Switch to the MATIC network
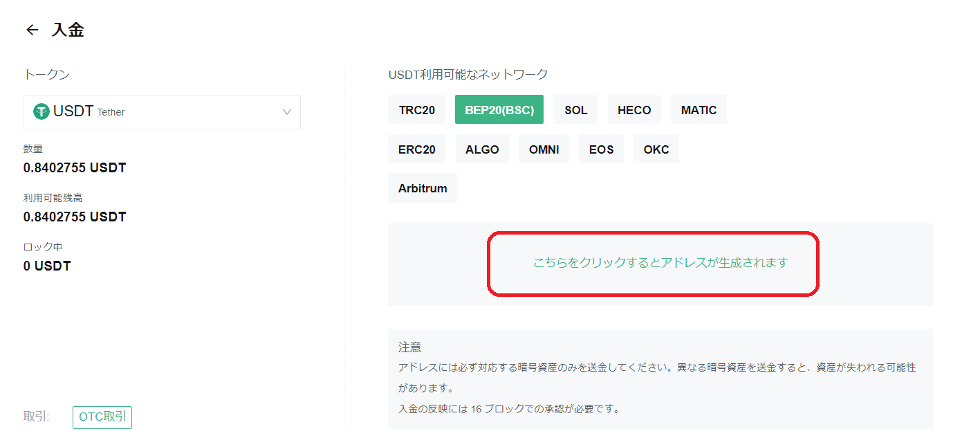This screenshot has width=980, height=447. pyautogui.click(x=699, y=110)
